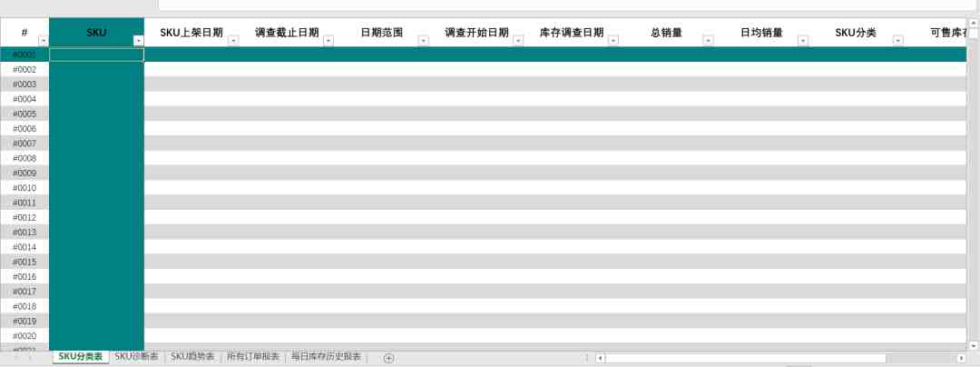This screenshot has width=980, height=367.
Task: Select the 日期范围 column header
Action: pos(382,33)
